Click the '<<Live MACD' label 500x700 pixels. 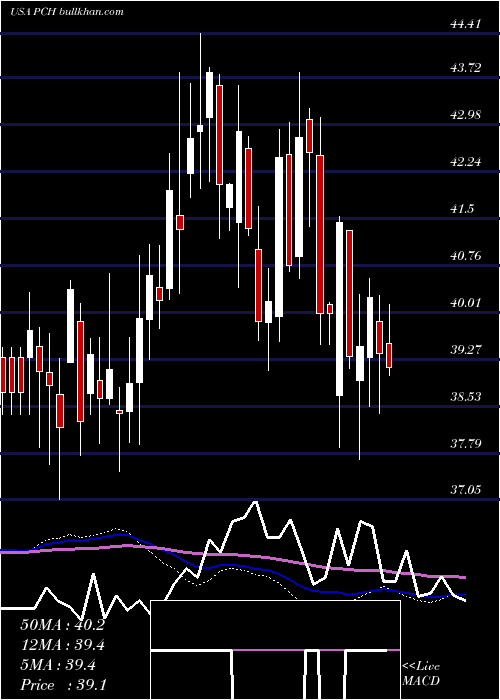pos(421,674)
